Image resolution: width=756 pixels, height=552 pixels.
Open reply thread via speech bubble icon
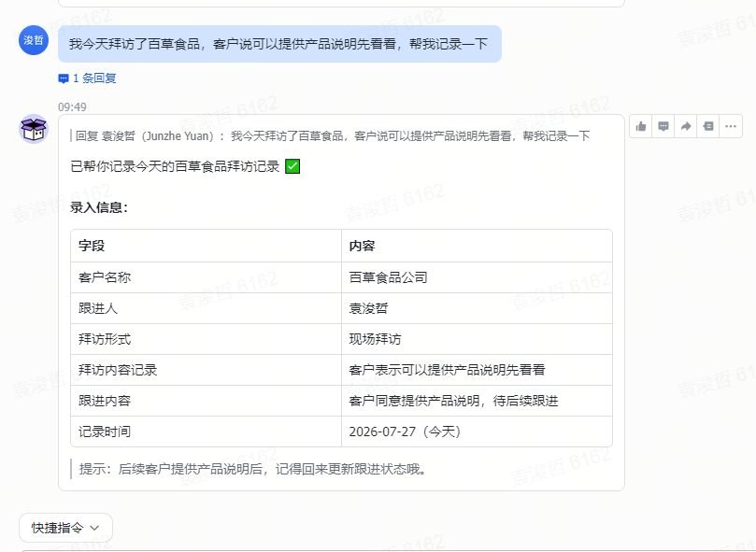(663, 126)
